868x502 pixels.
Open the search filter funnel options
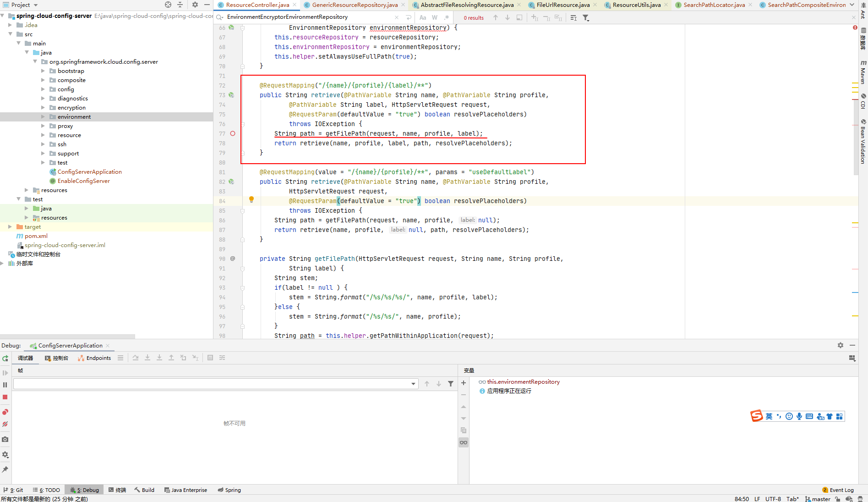click(x=586, y=17)
